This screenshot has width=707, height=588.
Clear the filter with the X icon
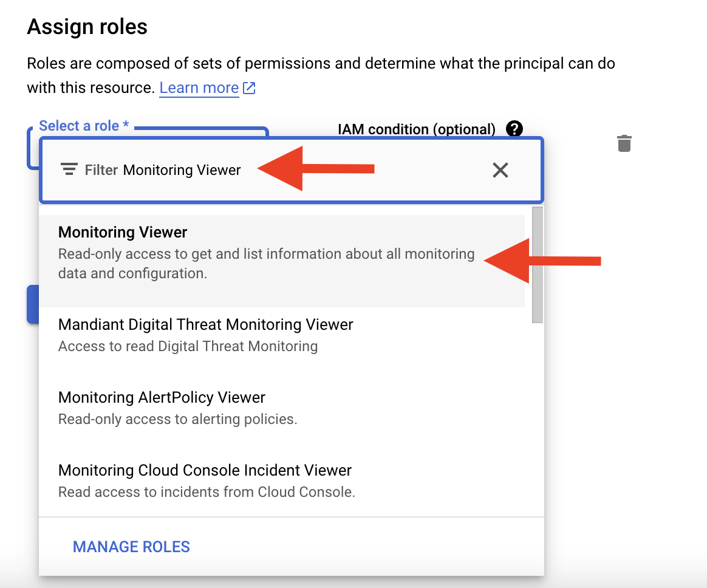point(500,170)
